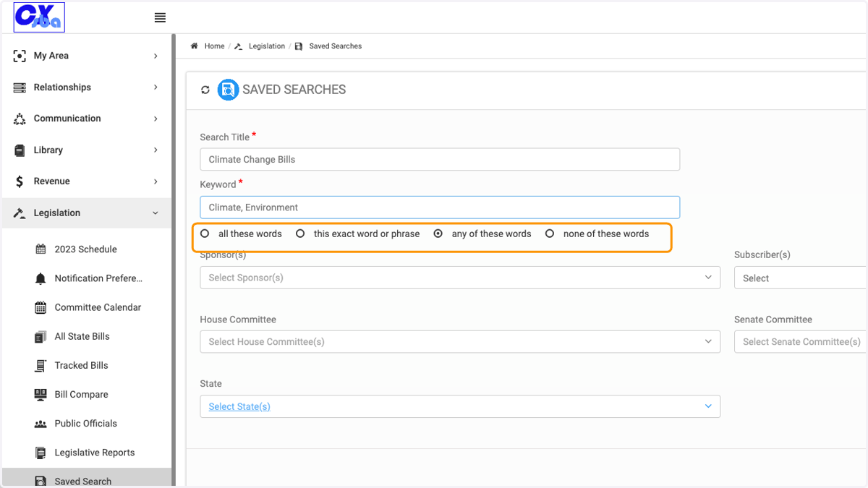Image resolution: width=868 pixels, height=488 pixels.
Task: Click the Library book icon
Action: coord(20,150)
